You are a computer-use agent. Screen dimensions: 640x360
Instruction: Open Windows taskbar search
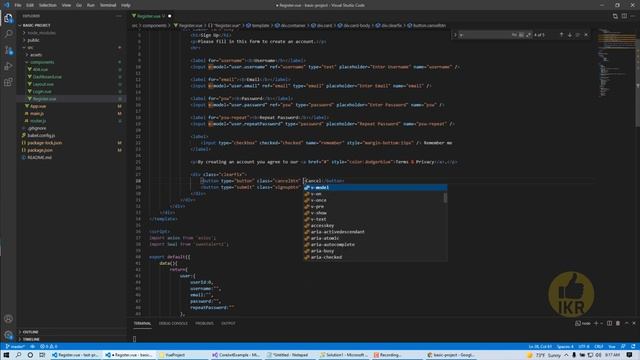click(x=18, y=355)
